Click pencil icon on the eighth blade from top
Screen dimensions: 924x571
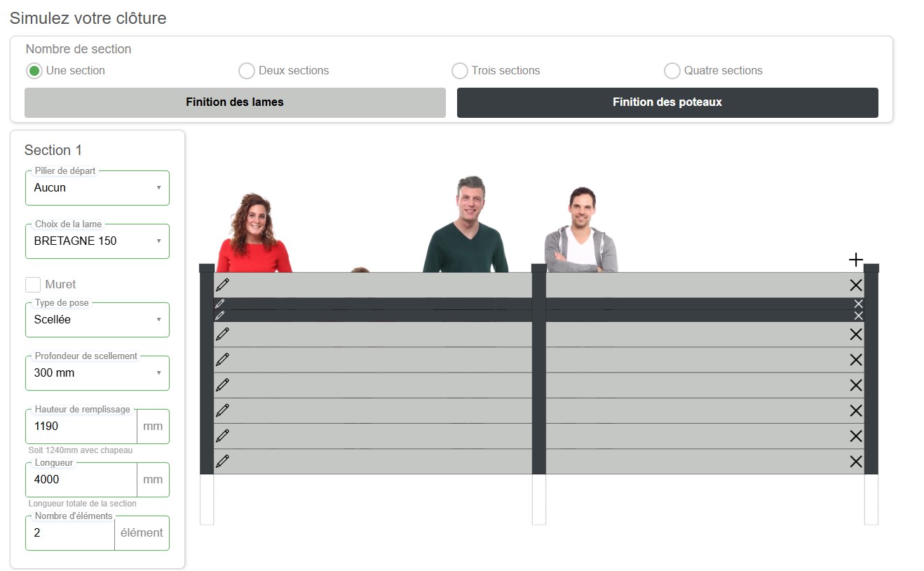pos(222,436)
